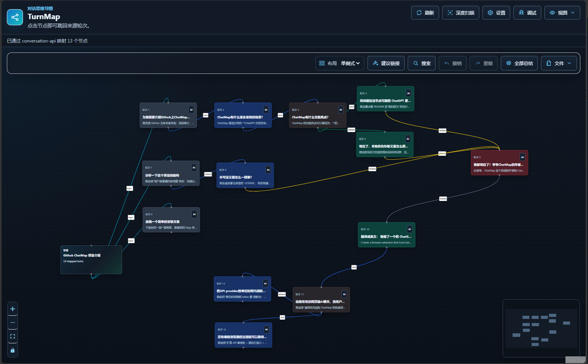
Task: Select the next edge label between 轮次 11 and 12
Action: [282, 317]
